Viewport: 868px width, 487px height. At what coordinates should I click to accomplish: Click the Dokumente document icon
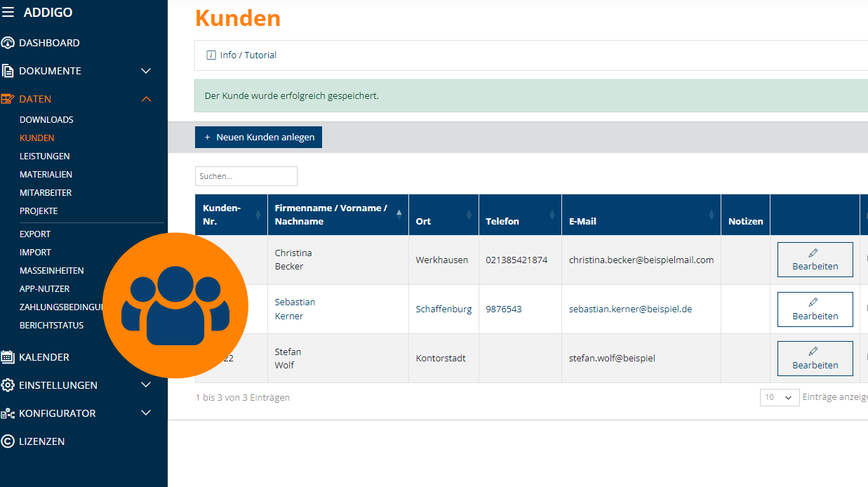(8, 71)
